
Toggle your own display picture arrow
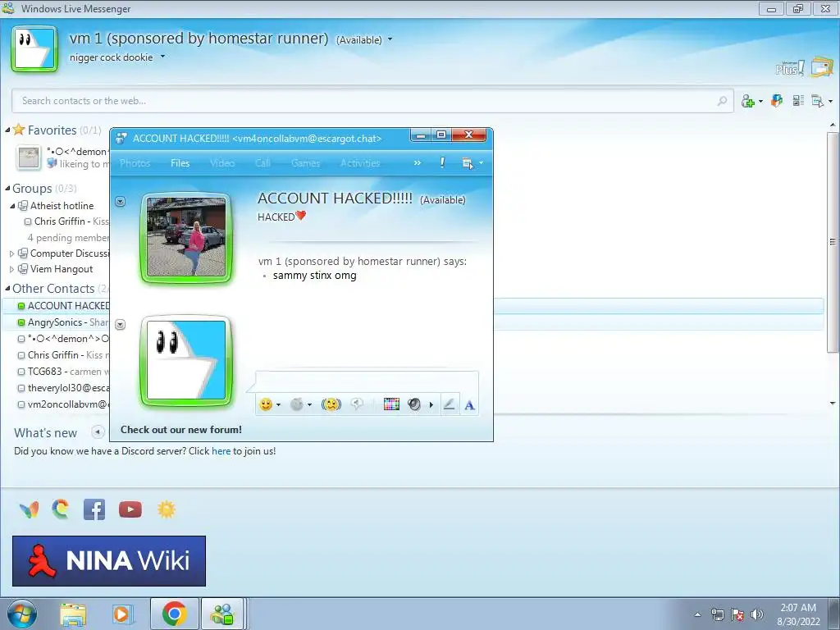pos(121,325)
